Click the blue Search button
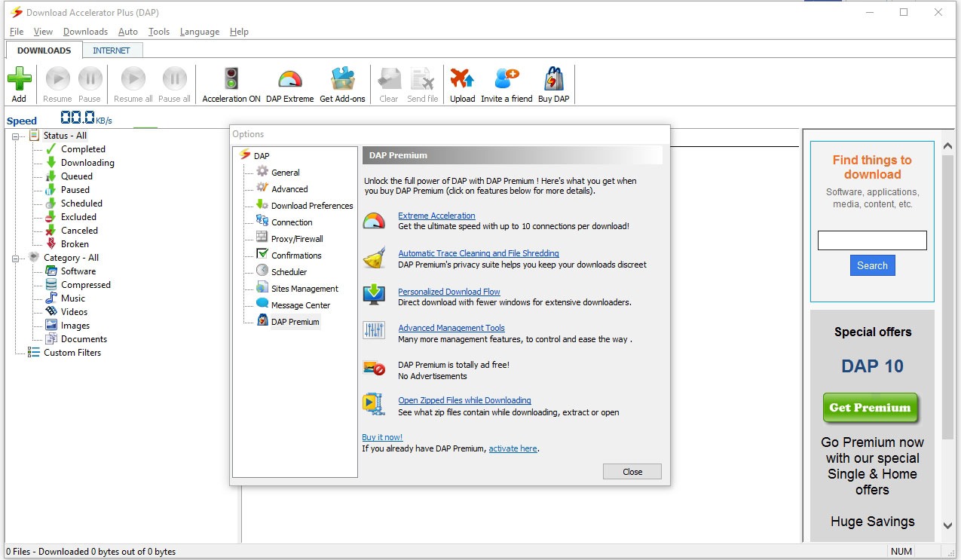This screenshot has width=961, height=560. point(872,265)
